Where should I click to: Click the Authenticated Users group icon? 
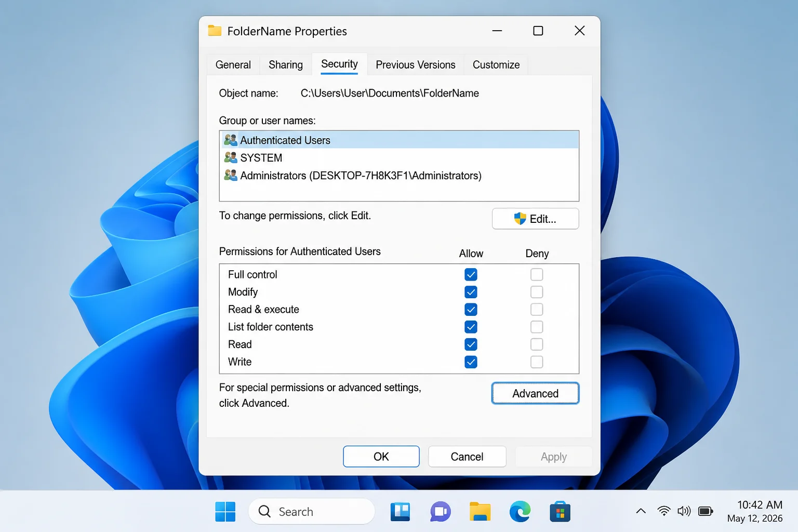coord(231,140)
